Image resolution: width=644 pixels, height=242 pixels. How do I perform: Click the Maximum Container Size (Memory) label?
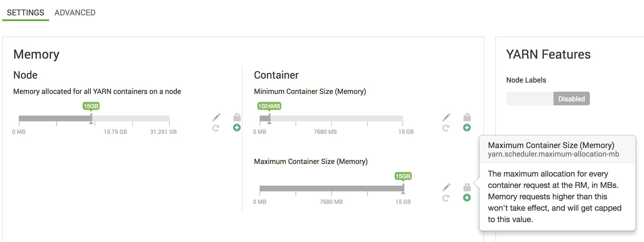tap(311, 161)
